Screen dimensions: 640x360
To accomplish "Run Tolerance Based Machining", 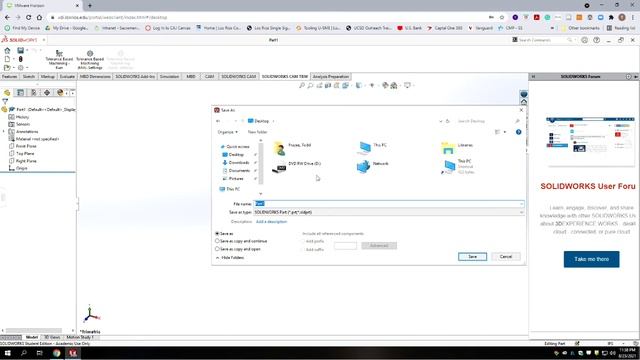I will 59,60.
